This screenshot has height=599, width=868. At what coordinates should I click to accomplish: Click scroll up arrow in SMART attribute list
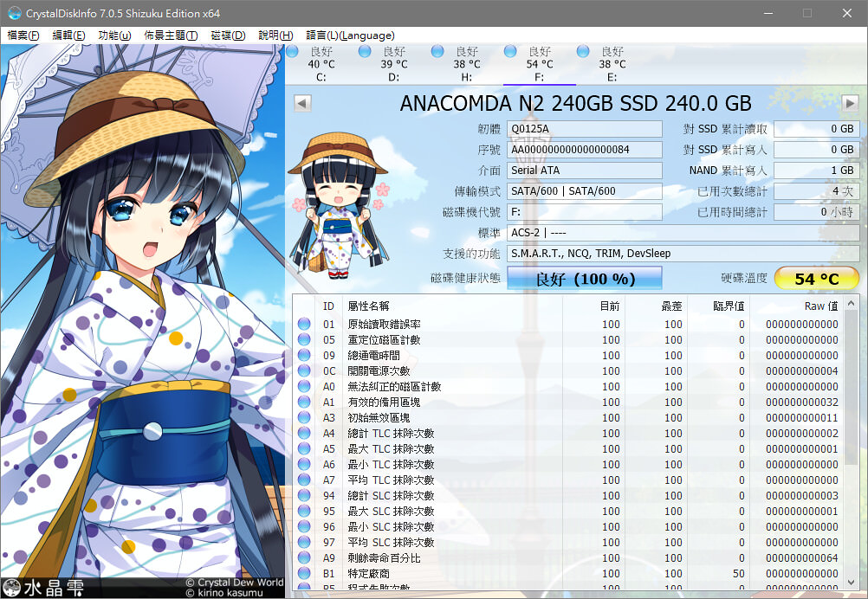click(852, 303)
